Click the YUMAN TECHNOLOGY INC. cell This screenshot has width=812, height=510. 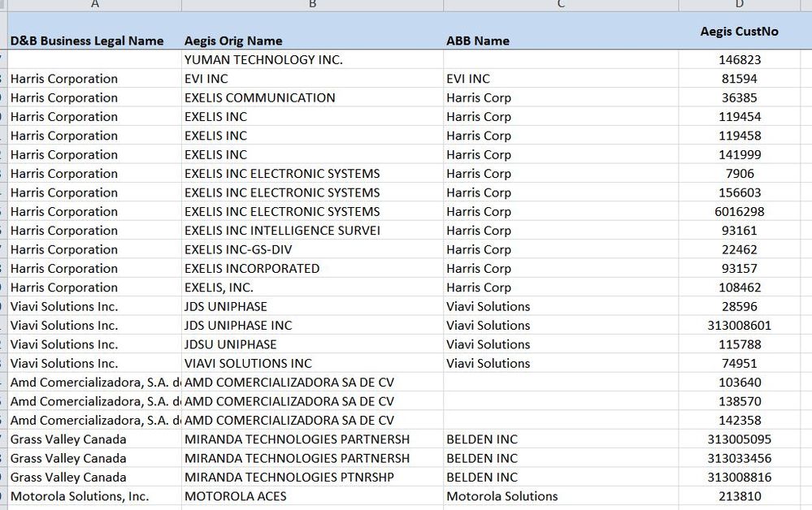point(312,59)
